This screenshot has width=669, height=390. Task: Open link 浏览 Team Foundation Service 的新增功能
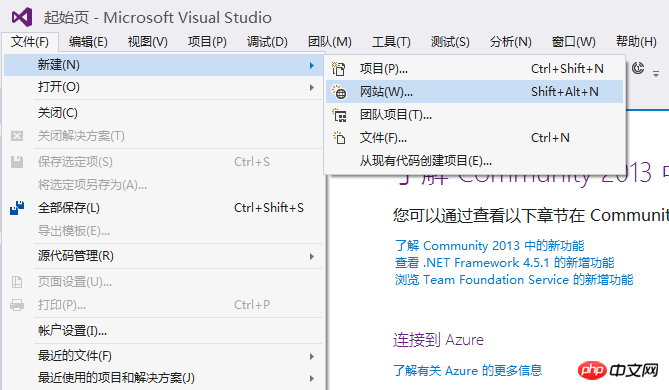point(514,279)
